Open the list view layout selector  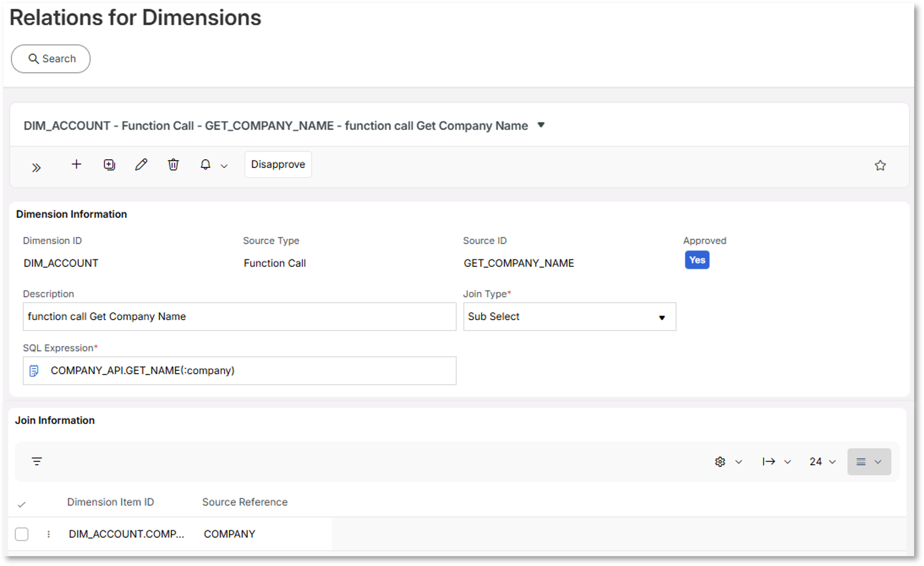869,462
